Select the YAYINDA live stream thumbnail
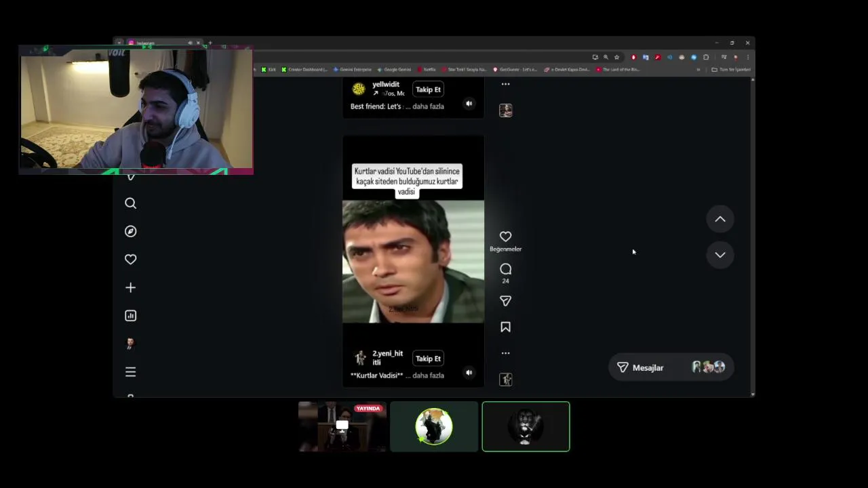The width and height of the screenshot is (868, 488). pos(342,426)
